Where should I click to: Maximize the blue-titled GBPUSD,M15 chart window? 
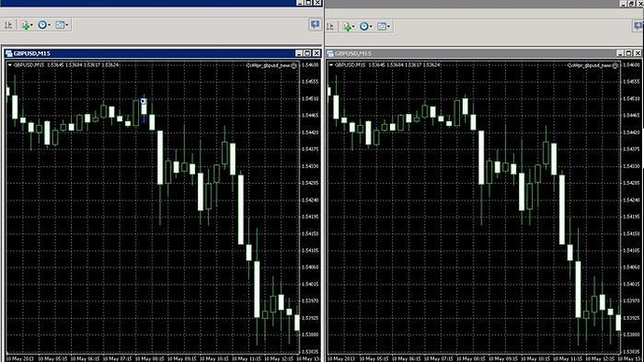308,53
